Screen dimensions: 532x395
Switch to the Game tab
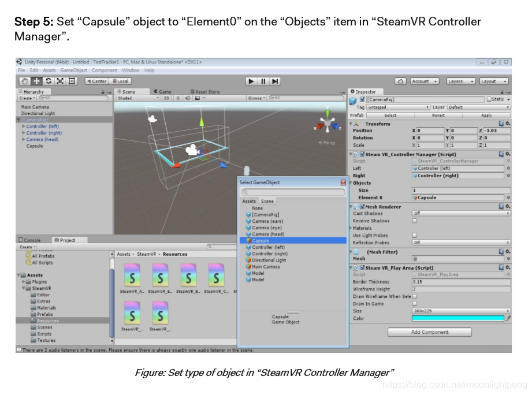pyautogui.click(x=163, y=92)
